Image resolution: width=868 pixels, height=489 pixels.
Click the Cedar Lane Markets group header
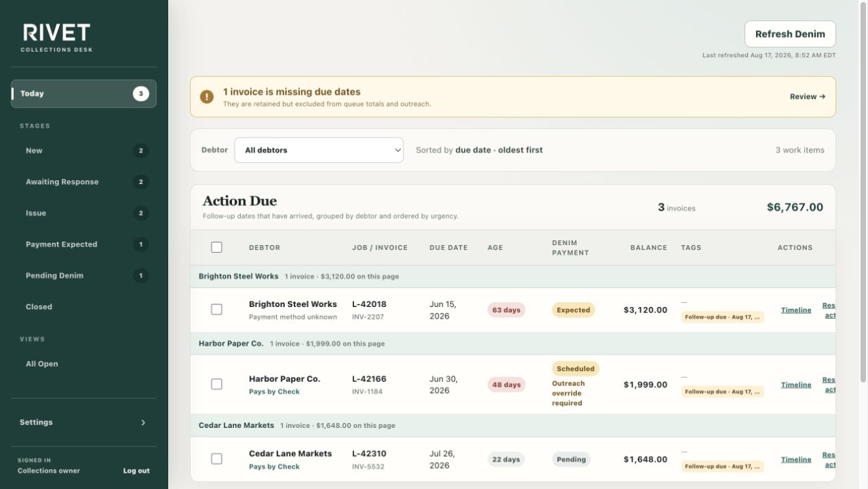click(513, 426)
